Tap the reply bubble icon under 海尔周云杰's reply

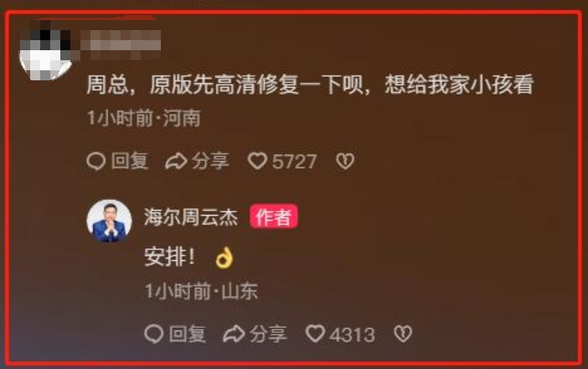click(x=154, y=334)
